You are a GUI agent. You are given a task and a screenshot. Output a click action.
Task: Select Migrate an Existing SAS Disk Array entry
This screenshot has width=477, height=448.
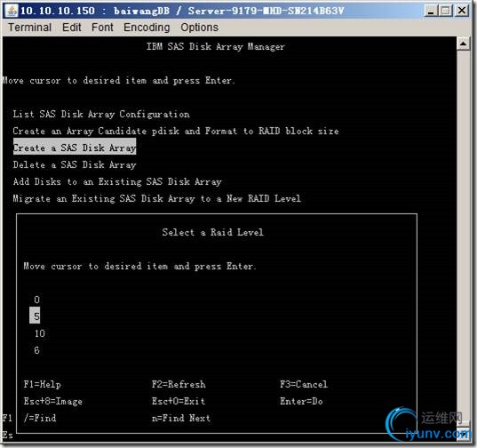156,199
